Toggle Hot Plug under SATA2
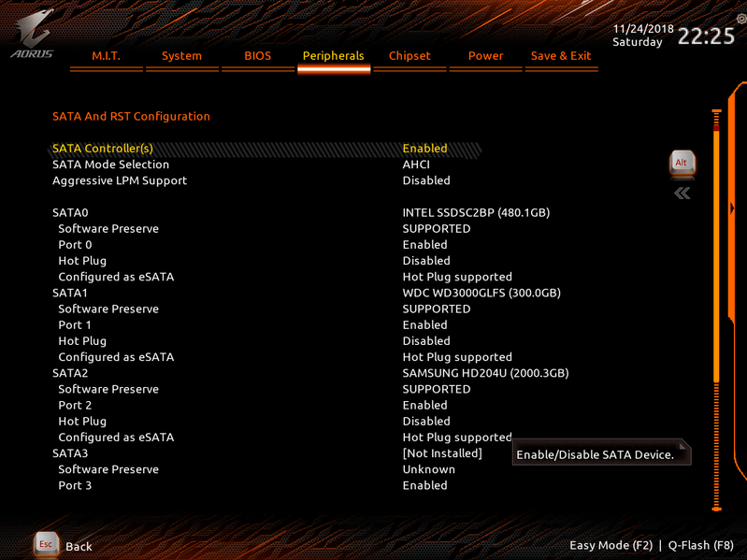747x560 pixels. click(x=426, y=422)
